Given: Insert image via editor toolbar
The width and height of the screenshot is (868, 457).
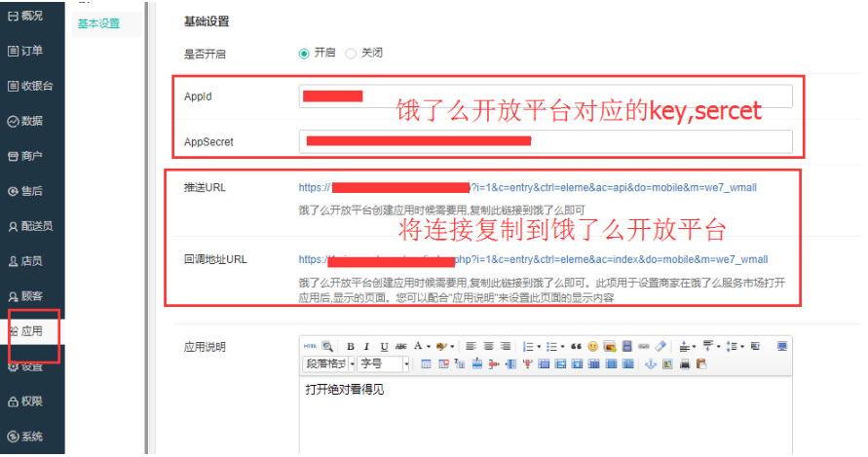Looking at the screenshot, I should (610, 346).
